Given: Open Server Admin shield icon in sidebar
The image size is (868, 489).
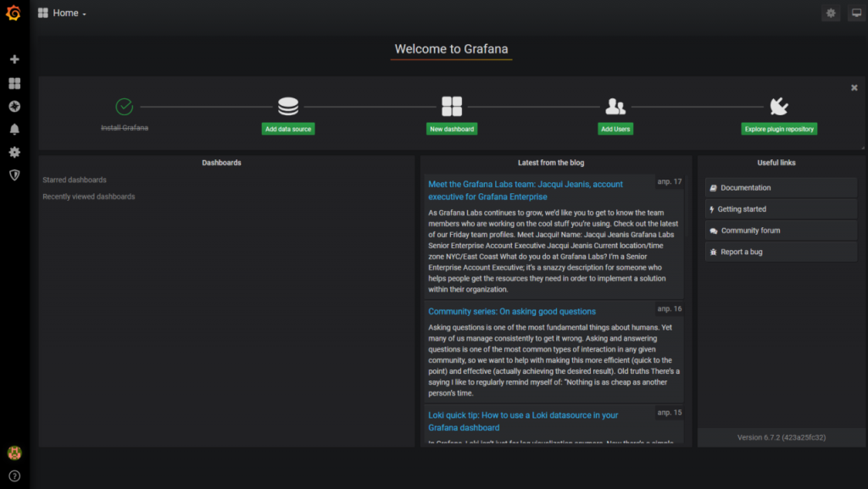Looking at the screenshot, I should point(14,175).
